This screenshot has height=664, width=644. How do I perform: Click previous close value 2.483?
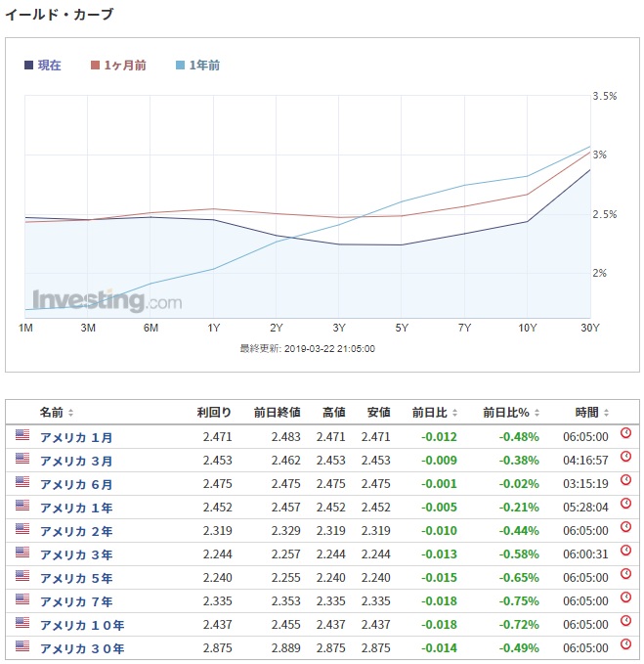tap(286, 436)
